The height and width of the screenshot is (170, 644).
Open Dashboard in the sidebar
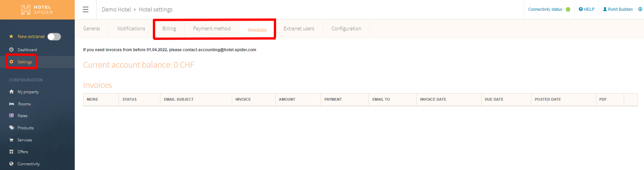[x=27, y=50]
